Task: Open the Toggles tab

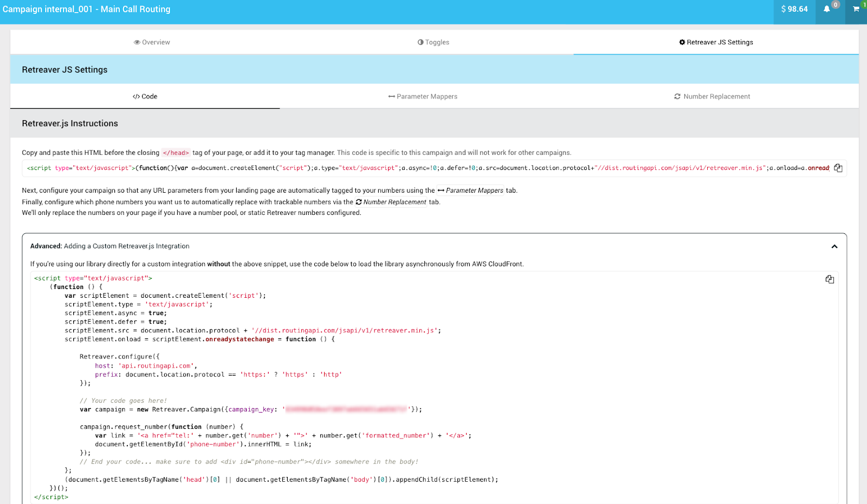Action: click(x=433, y=42)
